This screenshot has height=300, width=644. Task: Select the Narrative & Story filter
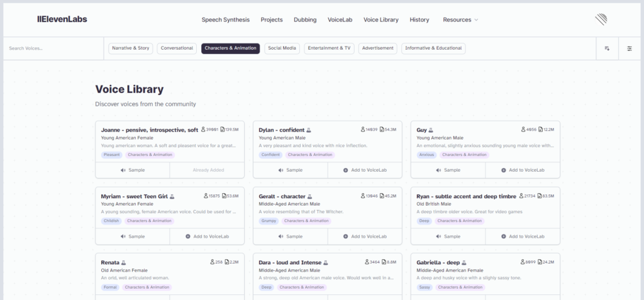tap(131, 48)
